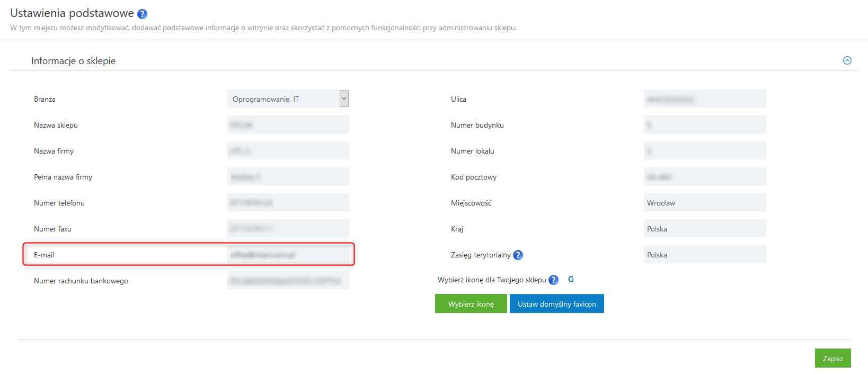Focus the Nazwa firmy text field

pos(288,151)
